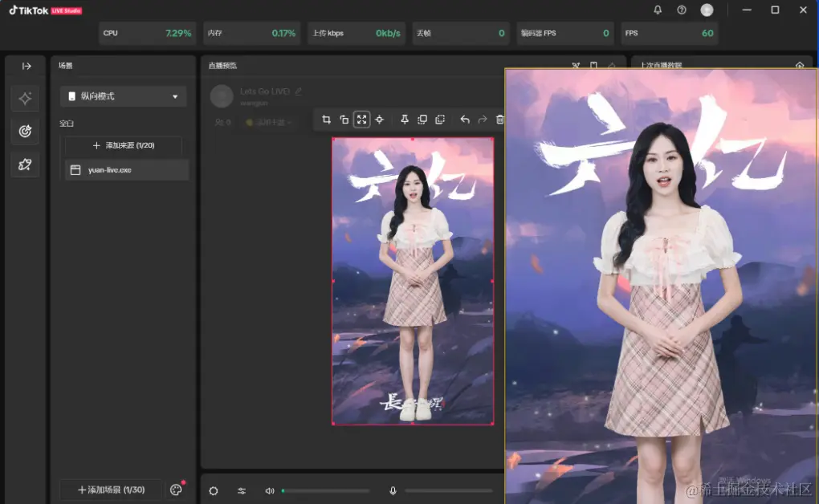This screenshot has width=819, height=504.
Task: Click the portrait preview image of the presenter
Action: [413, 281]
